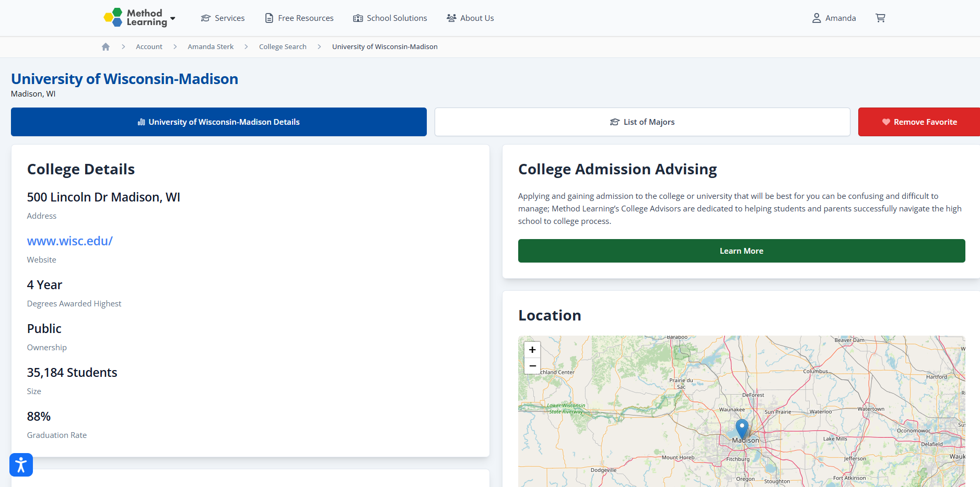
Task: Open the Free Resources menu
Action: coord(299,18)
